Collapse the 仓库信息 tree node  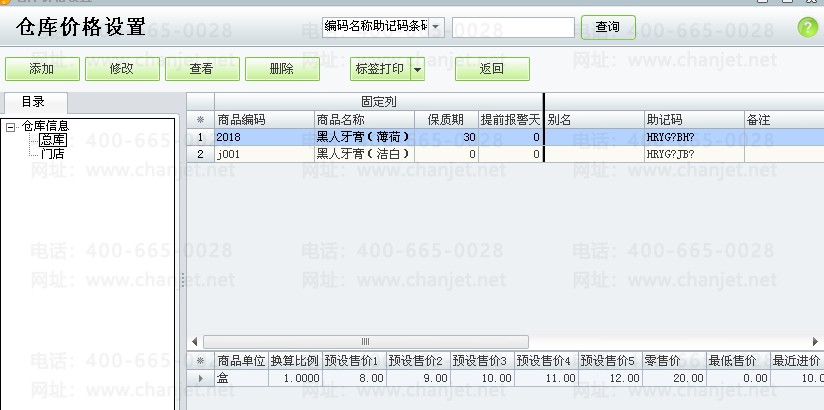click(x=10, y=127)
